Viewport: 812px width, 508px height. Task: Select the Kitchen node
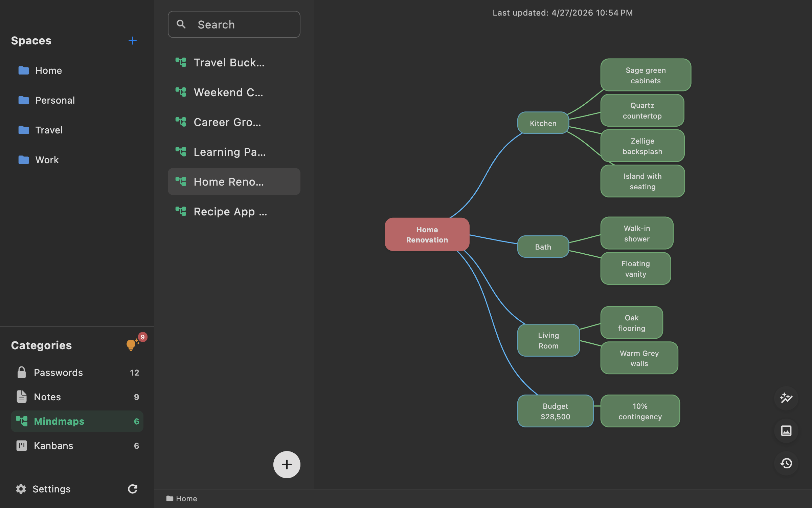click(543, 123)
